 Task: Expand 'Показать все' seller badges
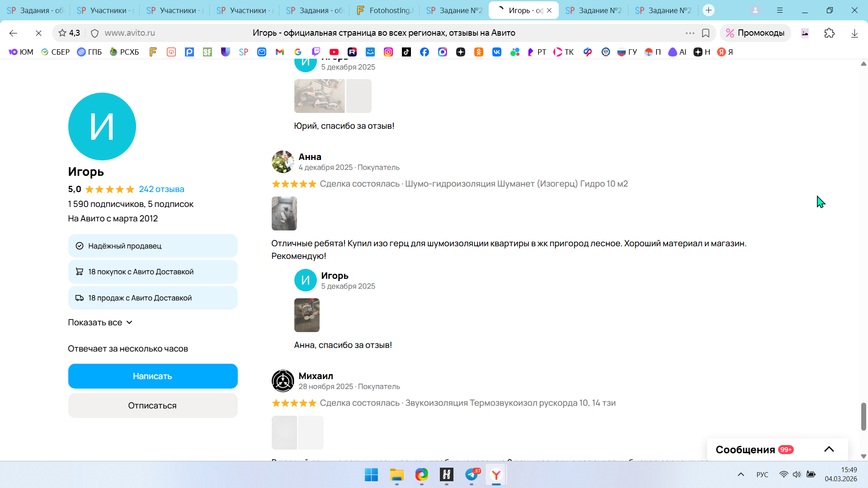(100, 322)
